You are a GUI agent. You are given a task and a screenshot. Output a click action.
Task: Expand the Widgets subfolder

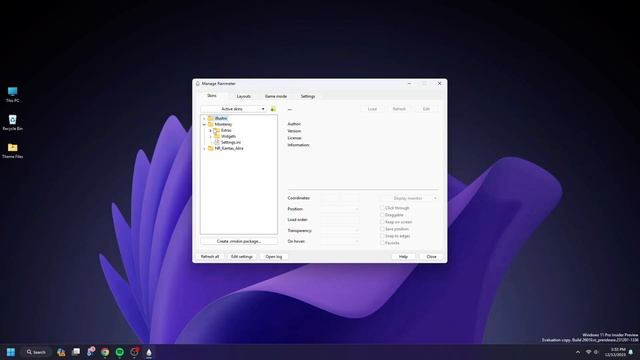(211, 136)
